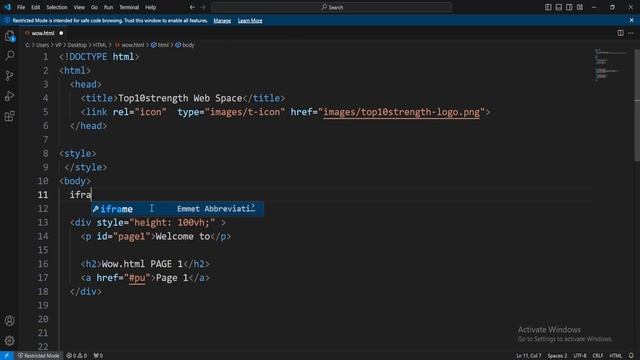Click the Learn More link in banner
This screenshot has height=360, width=640.
click(250, 20)
